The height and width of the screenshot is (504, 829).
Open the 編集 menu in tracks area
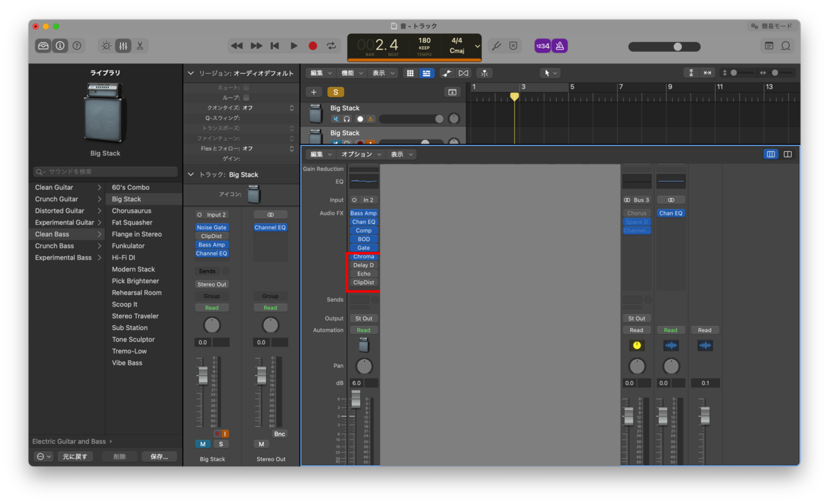(x=320, y=73)
